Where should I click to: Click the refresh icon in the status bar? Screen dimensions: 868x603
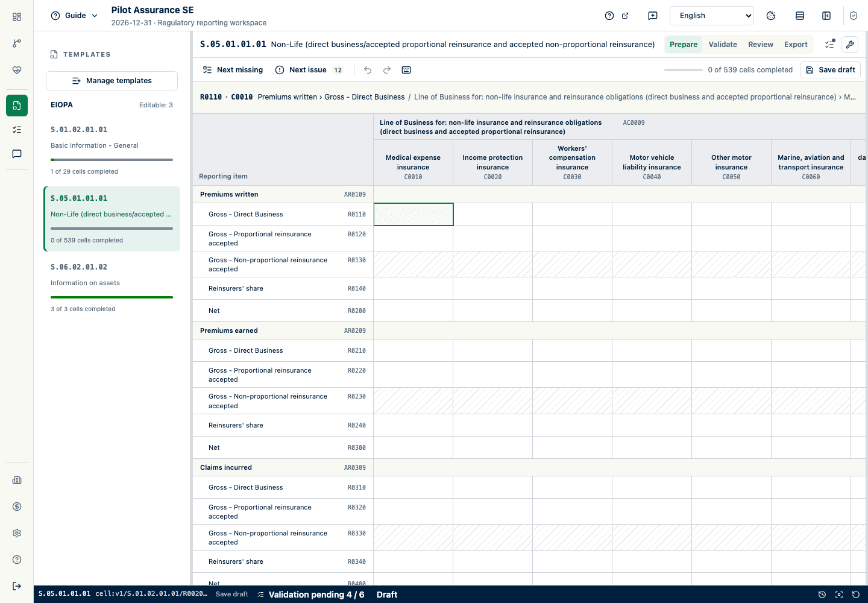(x=856, y=595)
